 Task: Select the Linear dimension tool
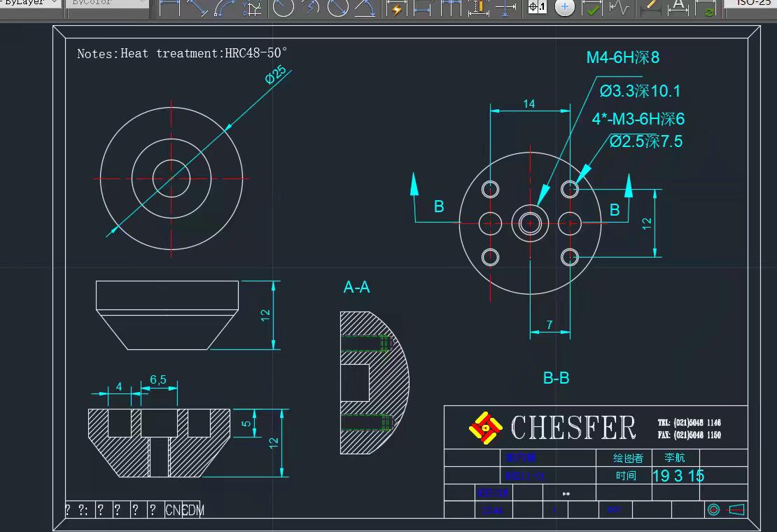tap(169, 8)
